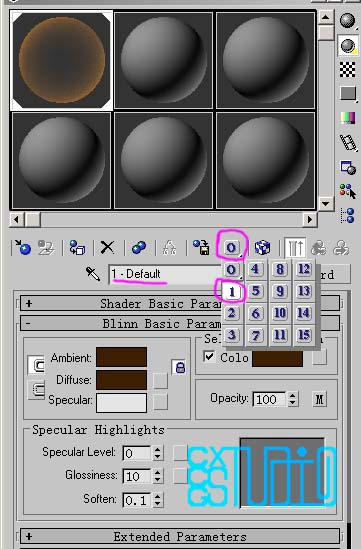Click Put Material to Scene
This screenshot has height=549, width=361.
[46, 247]
